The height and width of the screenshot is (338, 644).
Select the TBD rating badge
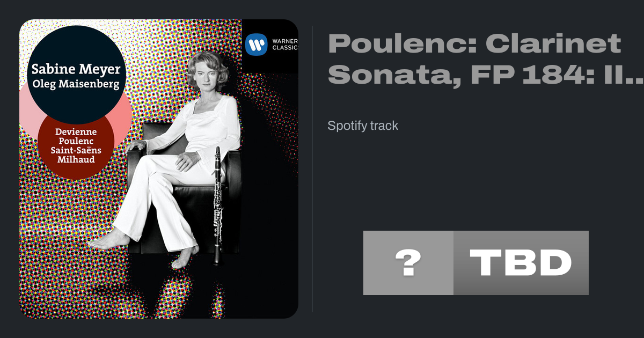[x=521, y=263]
